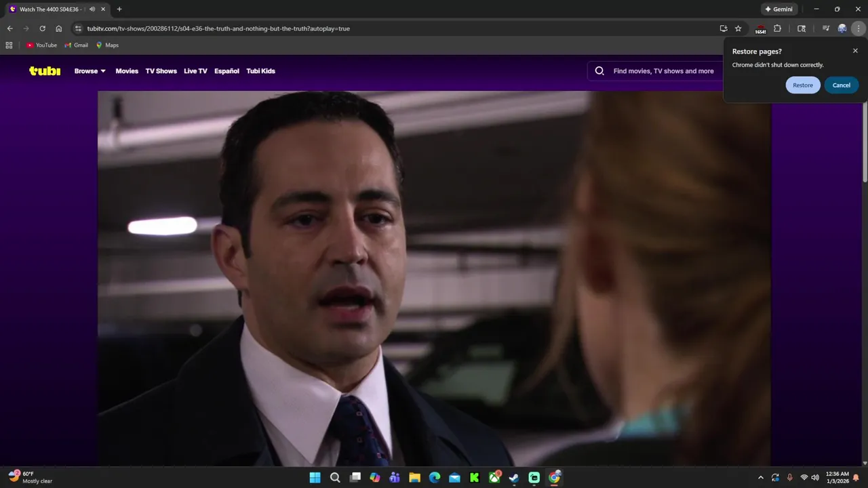Open the Xbox app on the taskbar
Screen dimensions: 868x488
coord(494,478)
